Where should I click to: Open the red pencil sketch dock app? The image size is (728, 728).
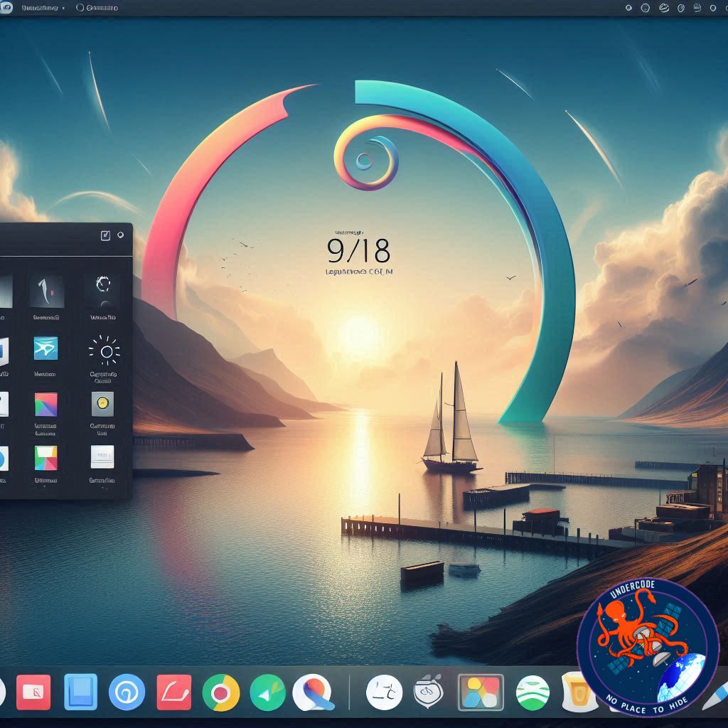[x=174, y=692]
